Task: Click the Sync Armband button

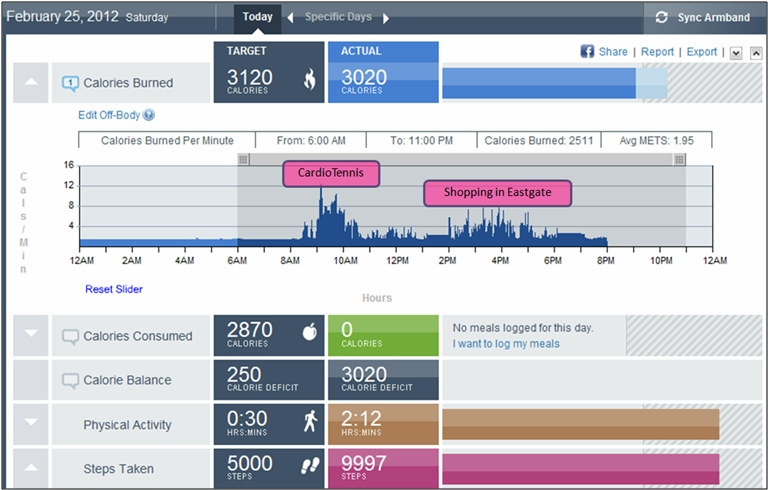Action: pyautogui.click(x=704, y=18)
